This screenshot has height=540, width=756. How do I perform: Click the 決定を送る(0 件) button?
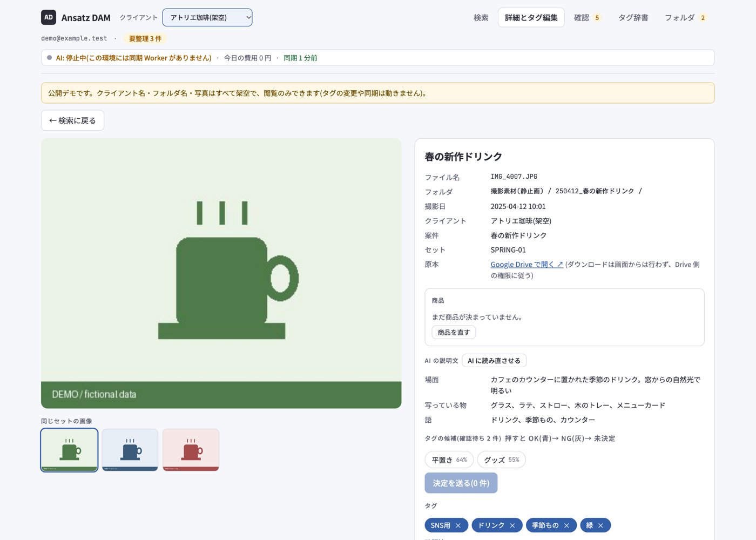[x=461, y=483]
